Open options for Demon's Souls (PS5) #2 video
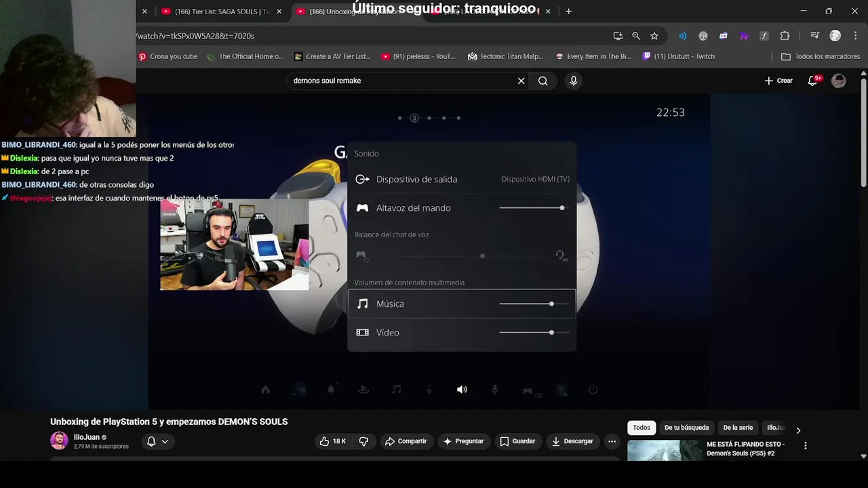This screenshot has width=868, height=488. coord(806,446)
